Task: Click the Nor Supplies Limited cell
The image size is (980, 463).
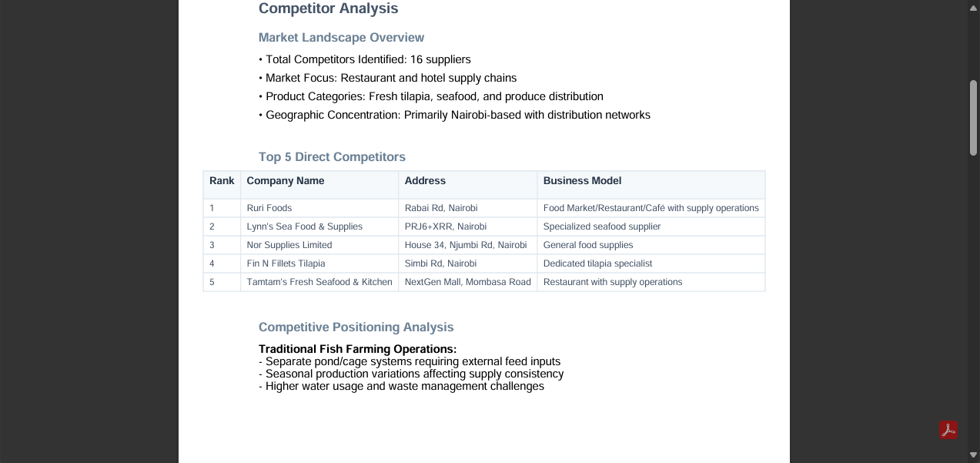Action: coord(319,245)
